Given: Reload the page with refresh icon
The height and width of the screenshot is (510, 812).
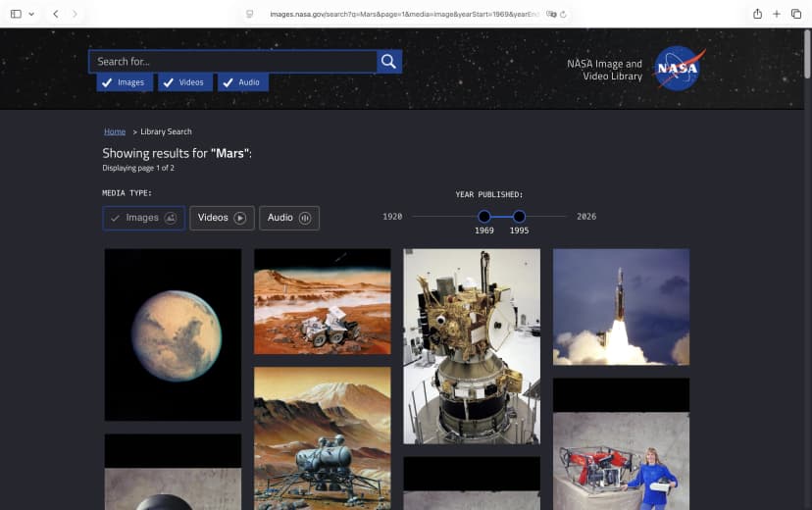Looking at the screenshot, I should pyautogui.click(x=563, y=15).
